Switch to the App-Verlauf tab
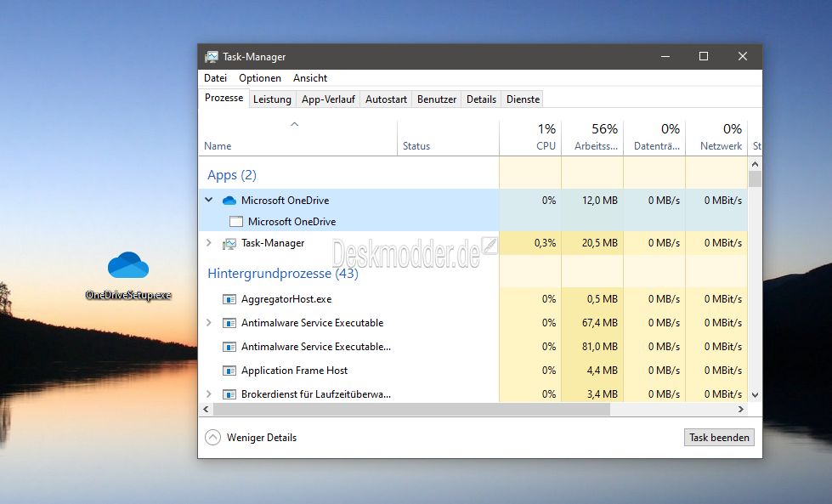832x504 pixels. coord(328,99)
